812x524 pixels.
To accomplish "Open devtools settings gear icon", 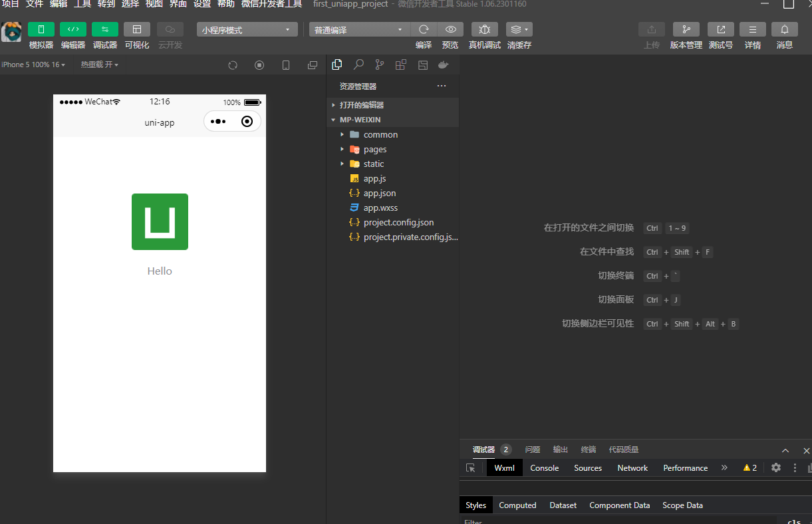I will tap(776, 467).
